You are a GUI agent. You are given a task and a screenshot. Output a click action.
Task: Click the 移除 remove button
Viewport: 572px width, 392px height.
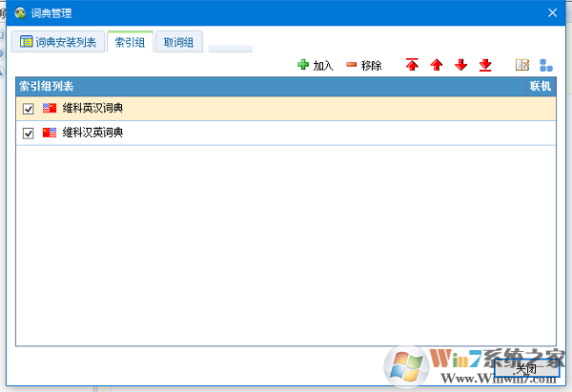tap(364, 65)
